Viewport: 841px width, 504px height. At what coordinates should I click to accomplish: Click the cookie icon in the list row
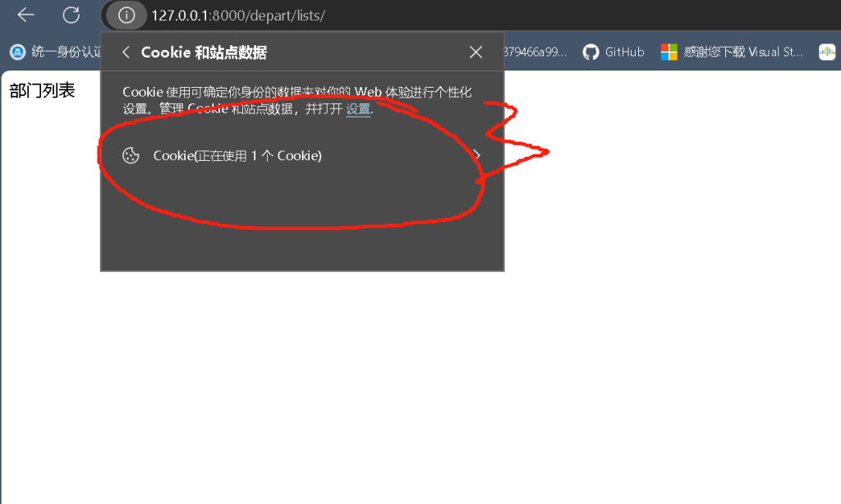[x=131, y=155]
